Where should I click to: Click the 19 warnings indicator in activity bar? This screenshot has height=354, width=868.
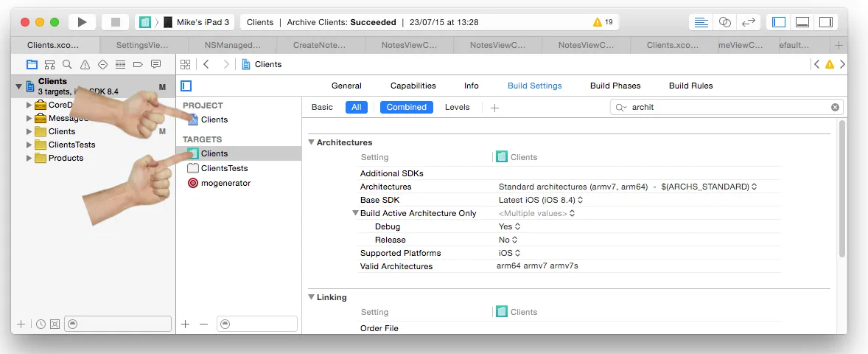tap(603, 22)
